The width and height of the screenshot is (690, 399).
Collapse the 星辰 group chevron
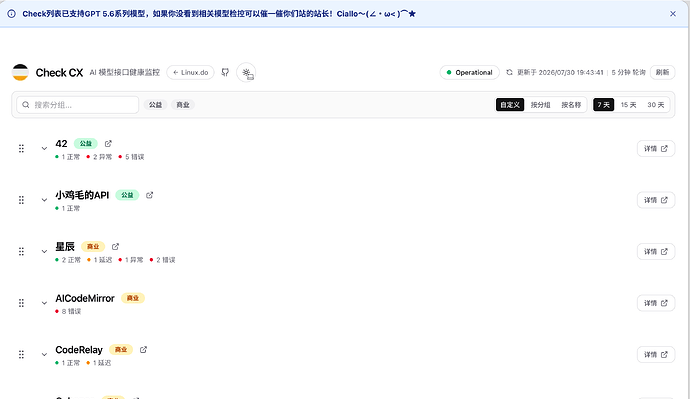tap(44, 251)
